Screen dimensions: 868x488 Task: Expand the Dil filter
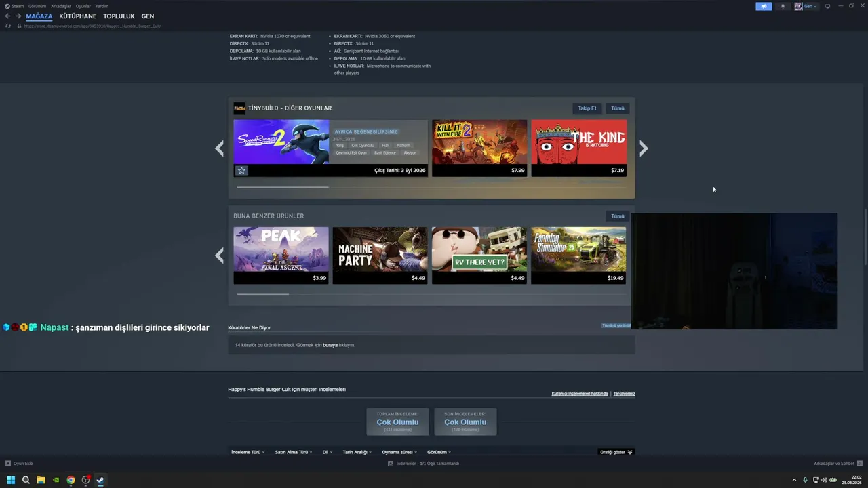coord(327,452)
